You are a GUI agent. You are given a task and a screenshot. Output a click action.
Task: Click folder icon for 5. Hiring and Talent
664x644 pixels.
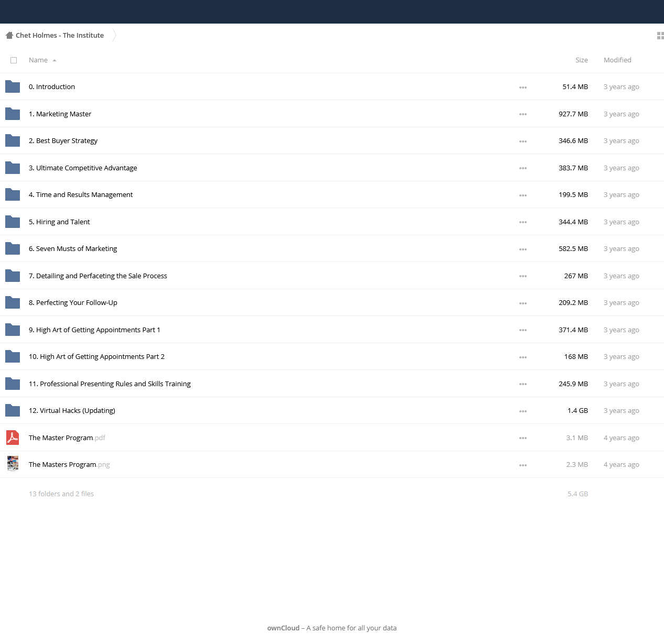coord(13,222)
